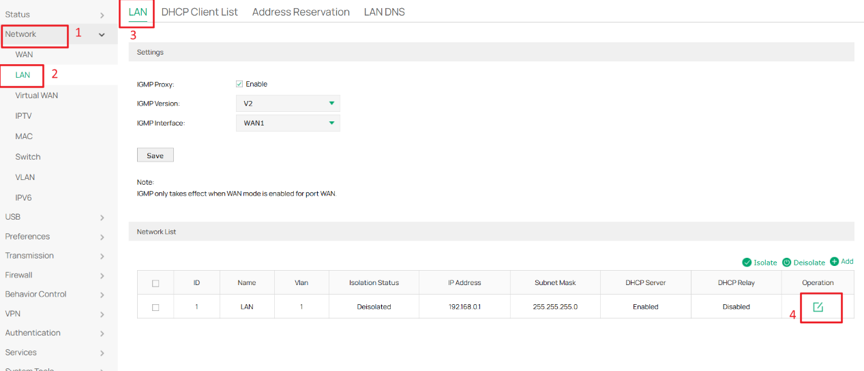864x371 pixels.
Task: Select the checkbox for LAN row
Action: point(155,307)
